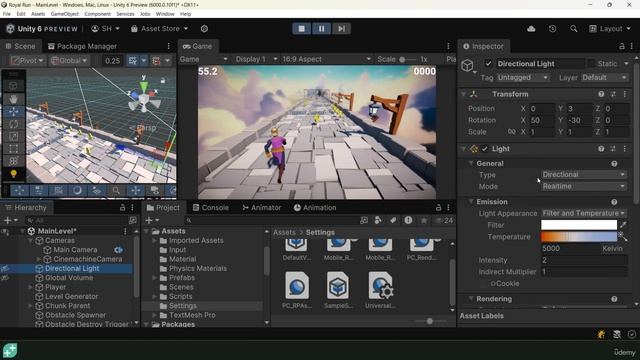The width and height of the screenshot is (640, 360).
Task: Open the Asset Store dropdown
Action: (x=160, y=29)
